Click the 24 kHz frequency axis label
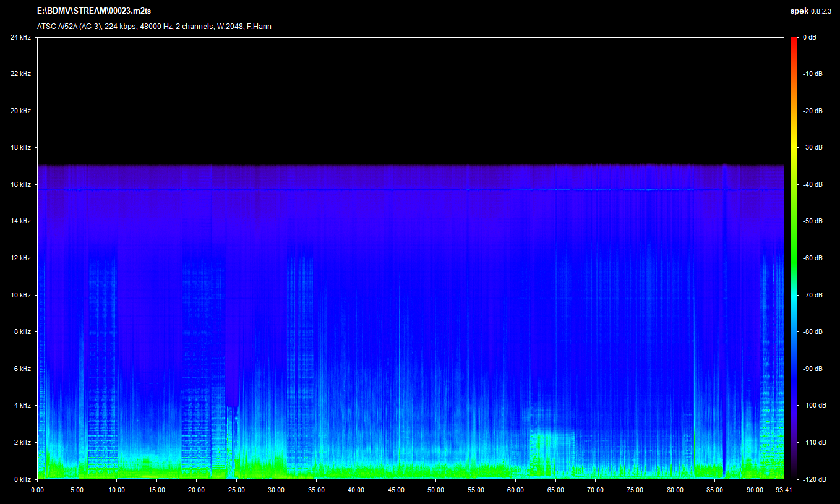 click(20, 38)
